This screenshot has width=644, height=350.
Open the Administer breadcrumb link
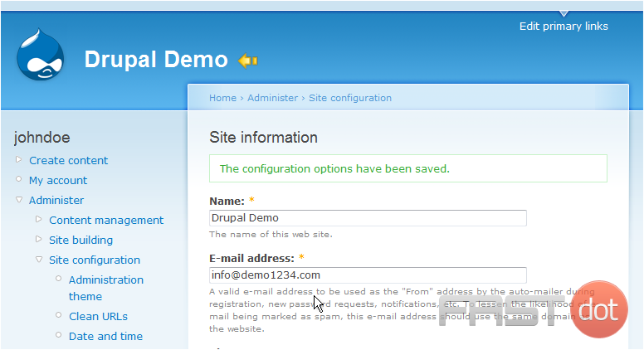pyautogui.click(x=272, y=98)
